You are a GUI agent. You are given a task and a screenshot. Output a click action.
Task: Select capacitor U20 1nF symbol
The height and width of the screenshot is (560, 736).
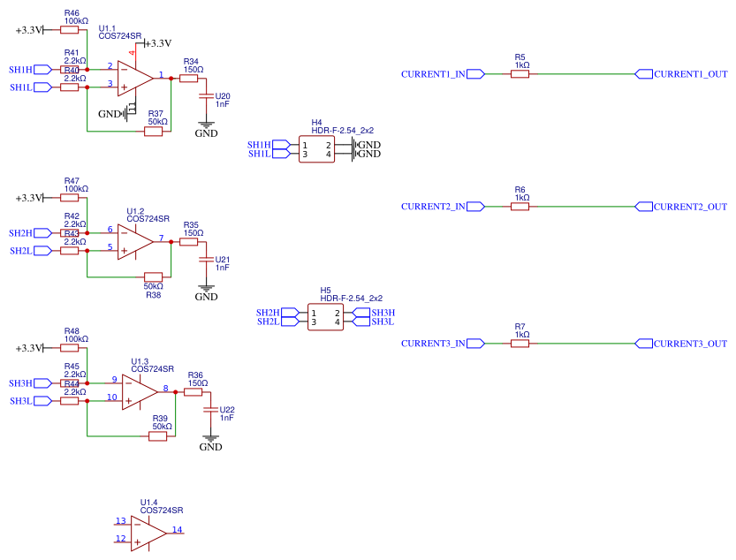[x=206, y=96]
